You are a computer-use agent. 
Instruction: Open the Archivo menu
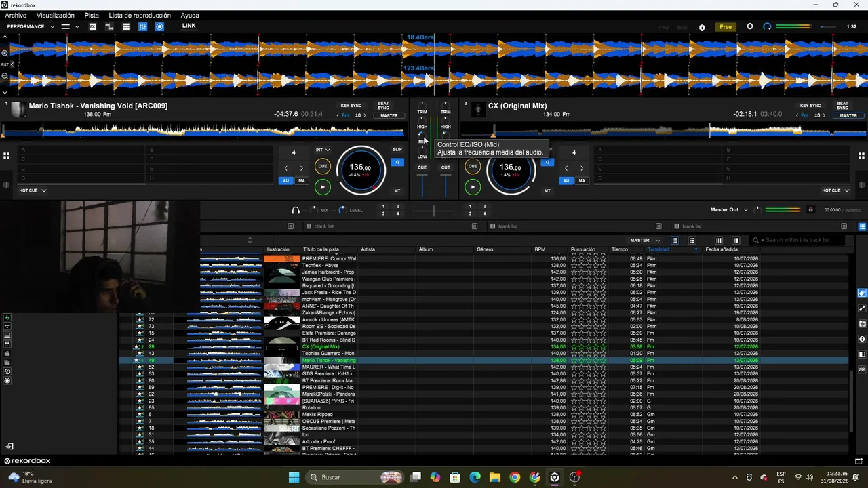pyautogui.click(x=16, y=15)
